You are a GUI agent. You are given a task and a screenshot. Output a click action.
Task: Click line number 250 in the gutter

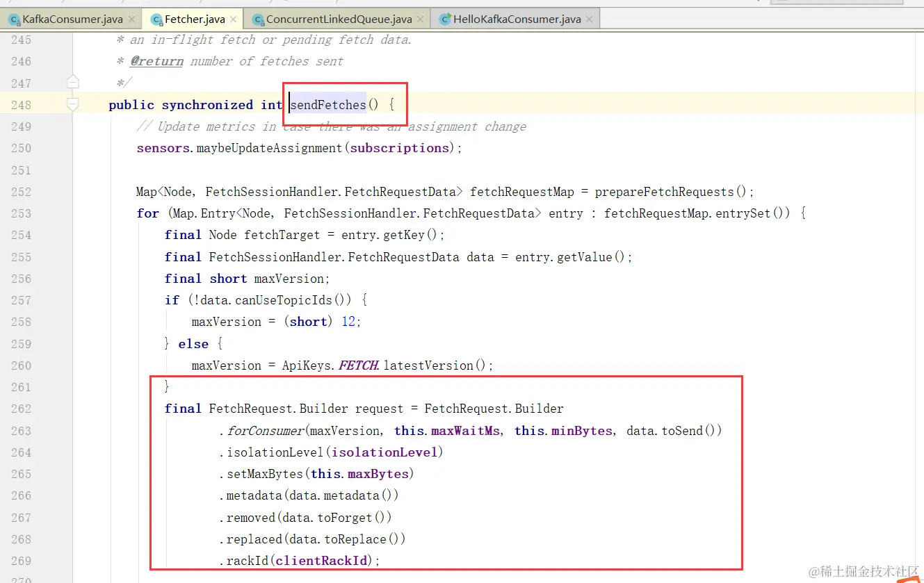click(22, 148)
